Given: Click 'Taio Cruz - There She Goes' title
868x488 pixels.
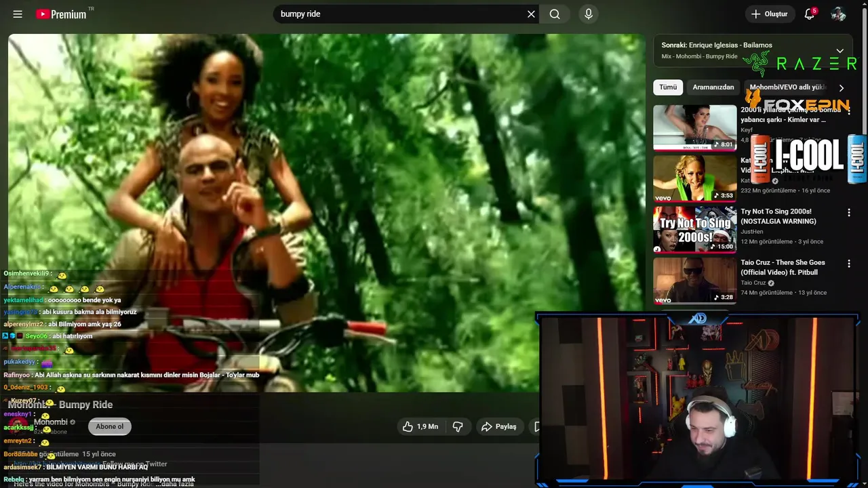Looking at the screenshot, I should coord(783,267).
